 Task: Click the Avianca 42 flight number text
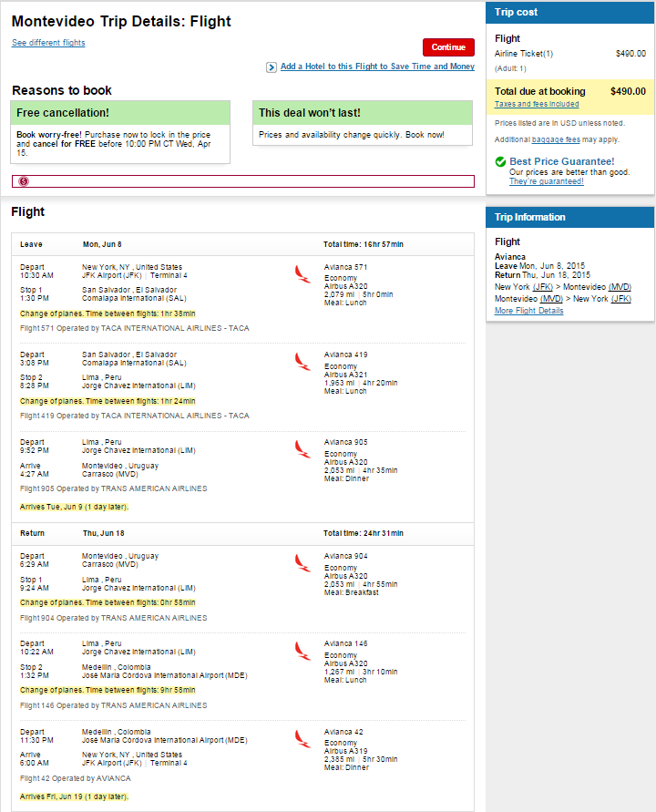[343, 732]
